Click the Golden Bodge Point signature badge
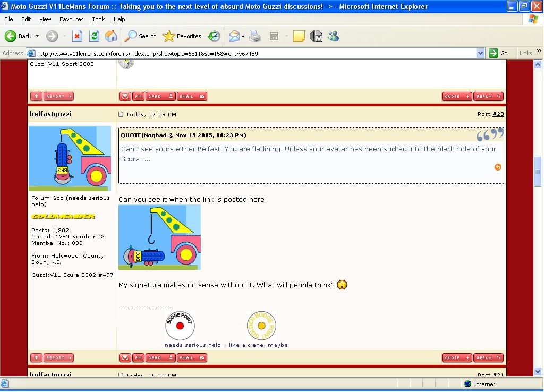Screen dimensions: 544x392 261,326
